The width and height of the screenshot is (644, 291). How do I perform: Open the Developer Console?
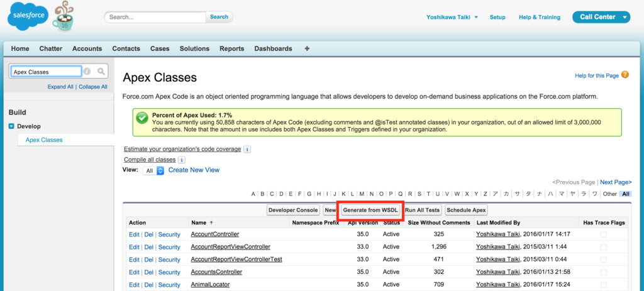[x=293, y=210]
